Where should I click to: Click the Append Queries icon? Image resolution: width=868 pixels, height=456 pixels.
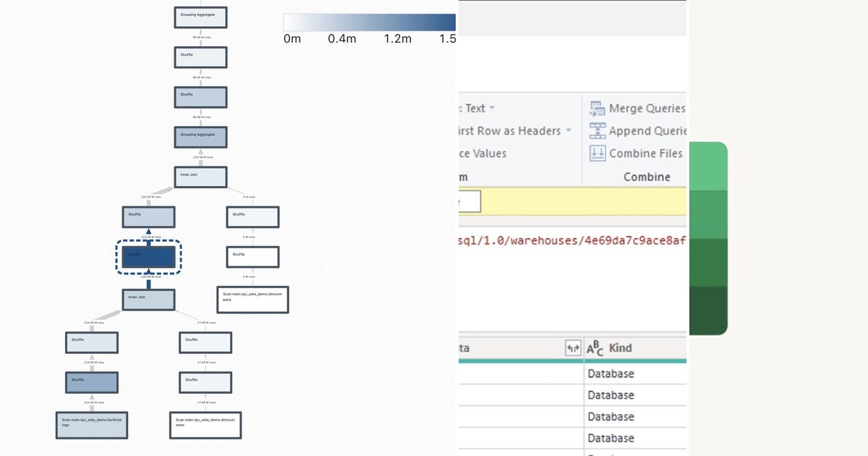[x=598, y=130]
